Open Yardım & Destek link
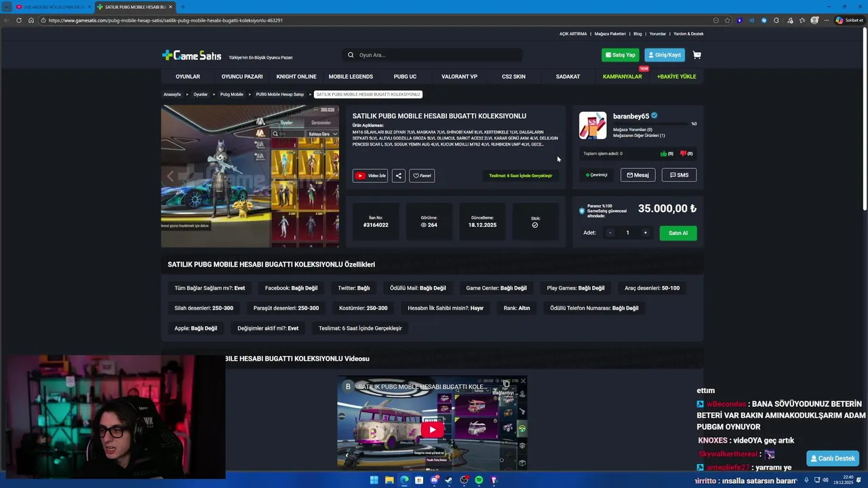 click(x=688, y=34)
